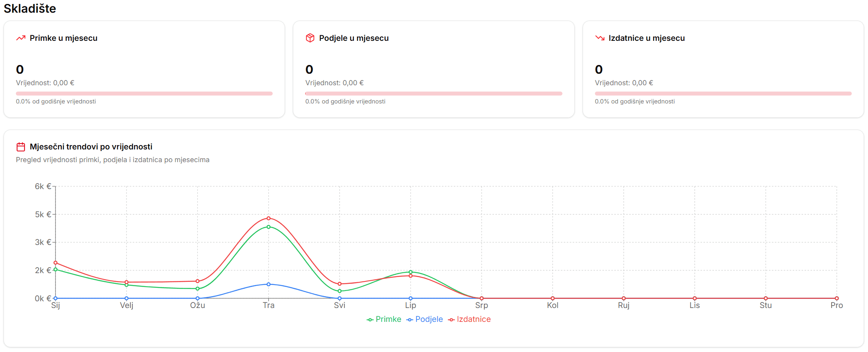Screen dimensions: 868x352
Task: Click the Primke u mjesecu progress bar
Action: [x=144, y=94]
